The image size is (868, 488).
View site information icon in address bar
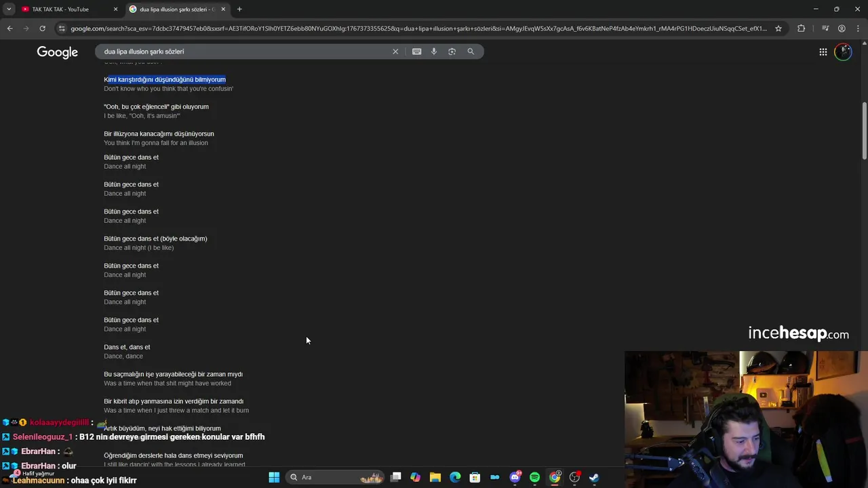coord(62,28)
